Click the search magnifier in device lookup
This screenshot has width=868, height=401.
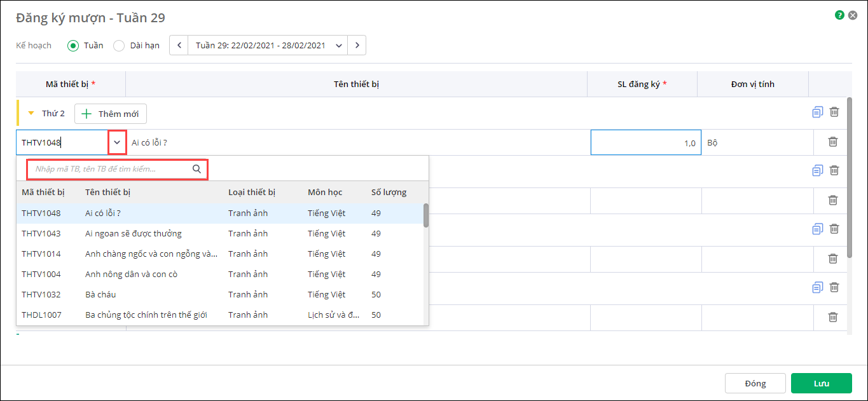point(196,169)
